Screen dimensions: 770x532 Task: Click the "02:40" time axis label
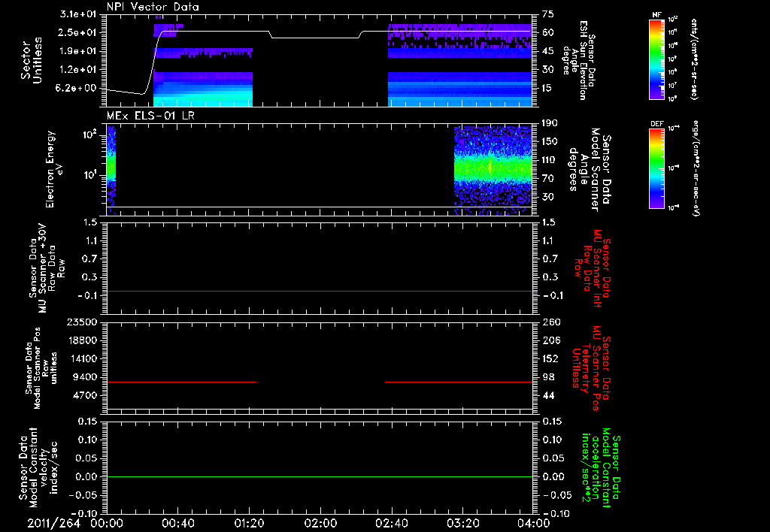(391, 523)
